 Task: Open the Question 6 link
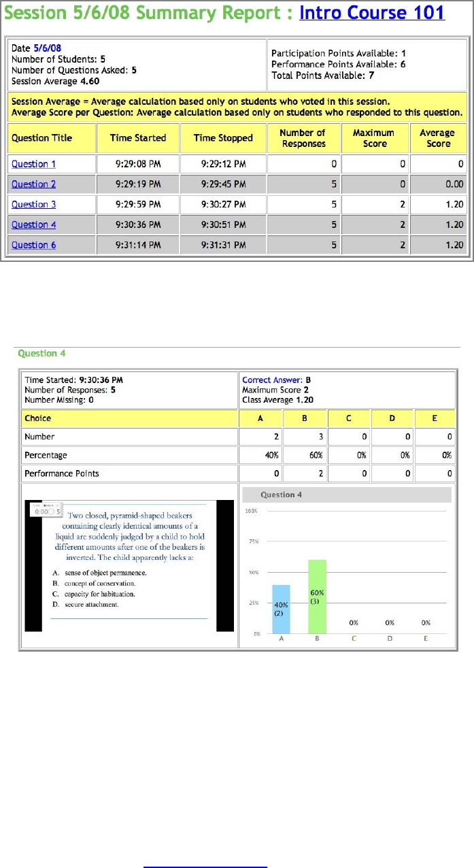click(x=33, y=246)
